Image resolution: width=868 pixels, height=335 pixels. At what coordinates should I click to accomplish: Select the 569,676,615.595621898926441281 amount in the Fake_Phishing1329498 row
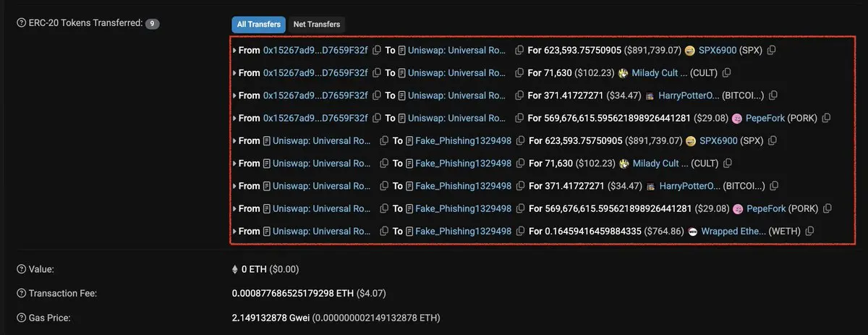[620, 208]
